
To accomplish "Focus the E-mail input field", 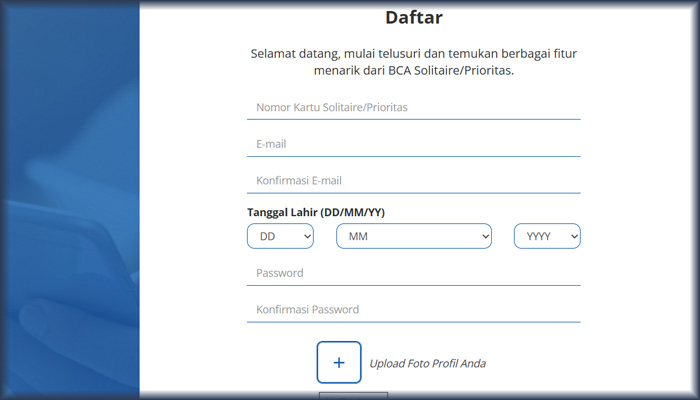I will point(413,144).
